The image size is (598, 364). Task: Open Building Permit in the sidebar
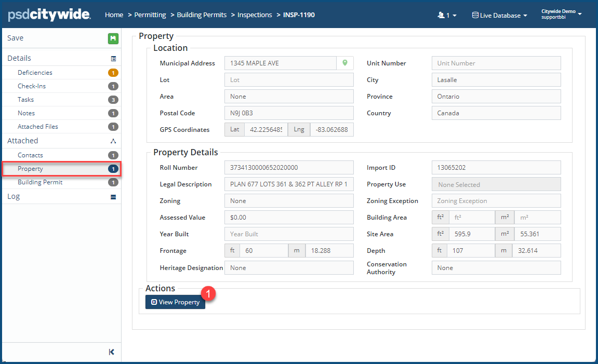[x=62, y=182]
